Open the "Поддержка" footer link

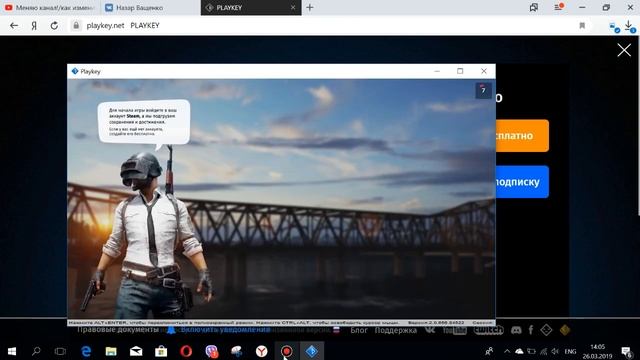[x=396, y=330]
